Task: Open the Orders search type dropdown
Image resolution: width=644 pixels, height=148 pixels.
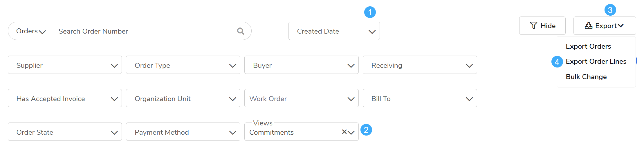Action: (31, 31)
